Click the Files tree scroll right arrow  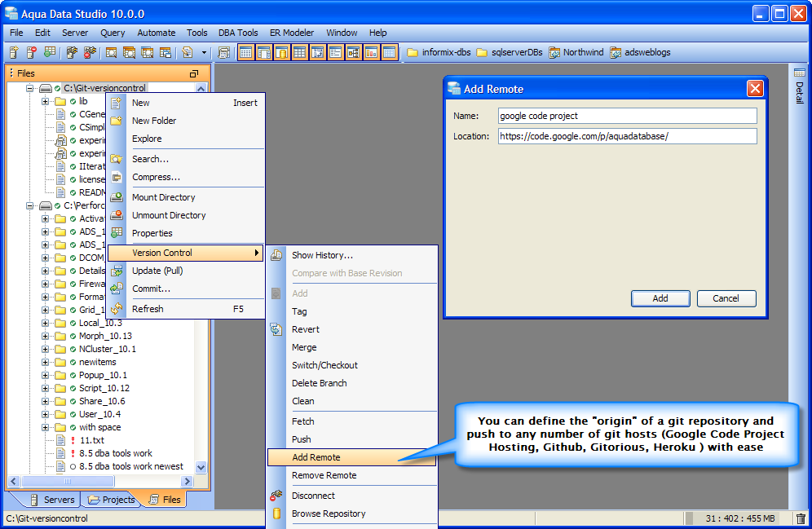(188, 482)
